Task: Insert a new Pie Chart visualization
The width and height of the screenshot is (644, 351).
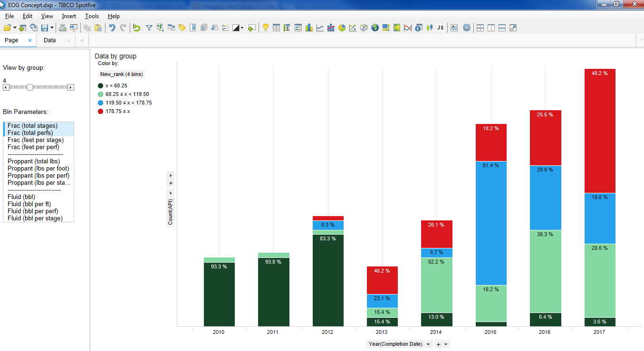Action: [x=341, y=28]
